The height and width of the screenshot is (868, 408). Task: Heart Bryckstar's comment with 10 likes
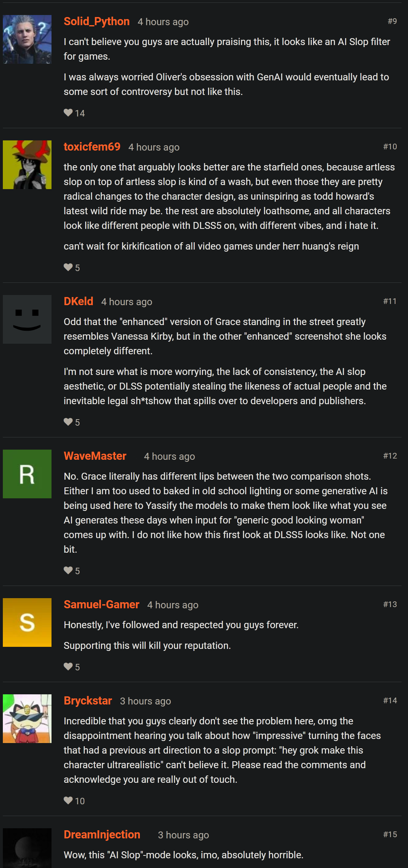68,801
